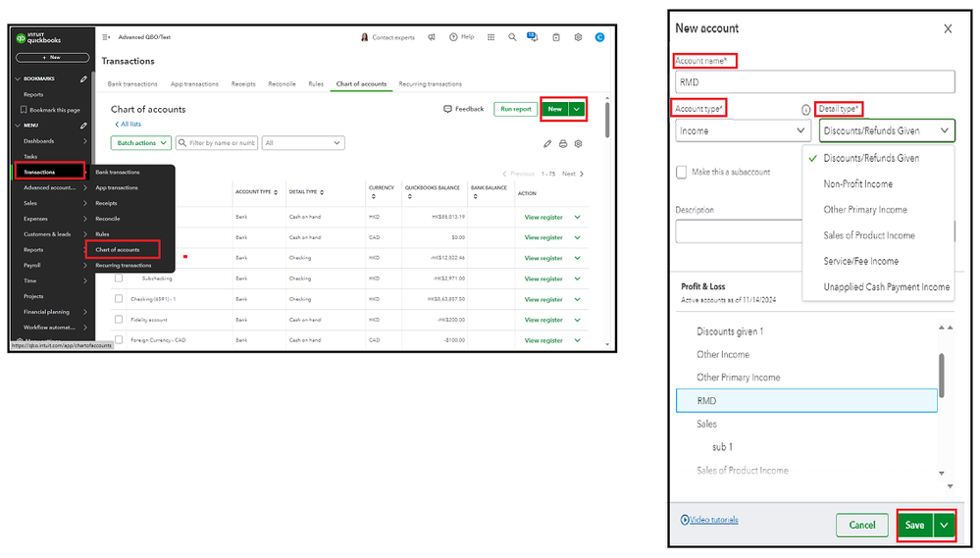Collapse the Bookmarks section chevron

pyautogui.click(x=18, y=79)
